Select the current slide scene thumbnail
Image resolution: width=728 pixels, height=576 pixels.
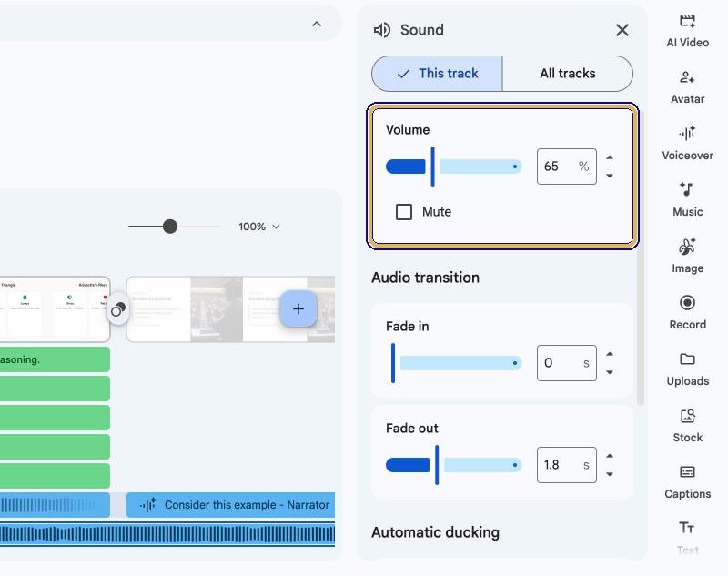pyautogui.click(x=55, y=309)
